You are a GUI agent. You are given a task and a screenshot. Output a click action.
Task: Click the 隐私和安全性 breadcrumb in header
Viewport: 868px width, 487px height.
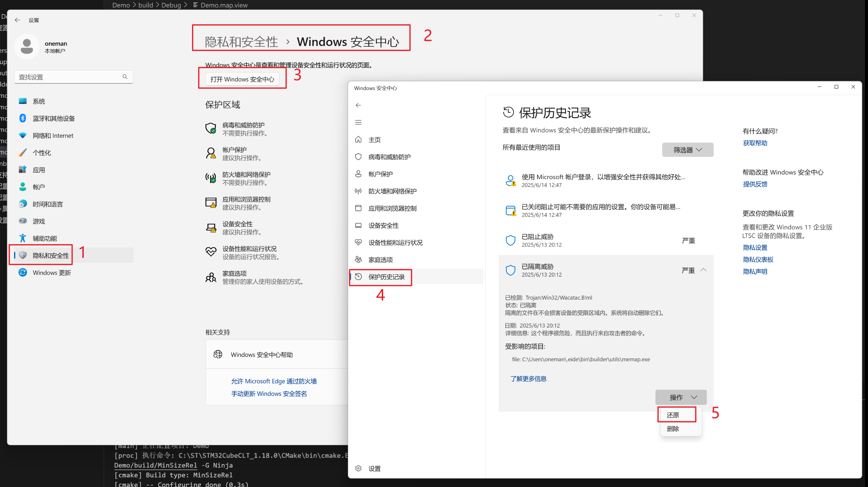point(241,42)
